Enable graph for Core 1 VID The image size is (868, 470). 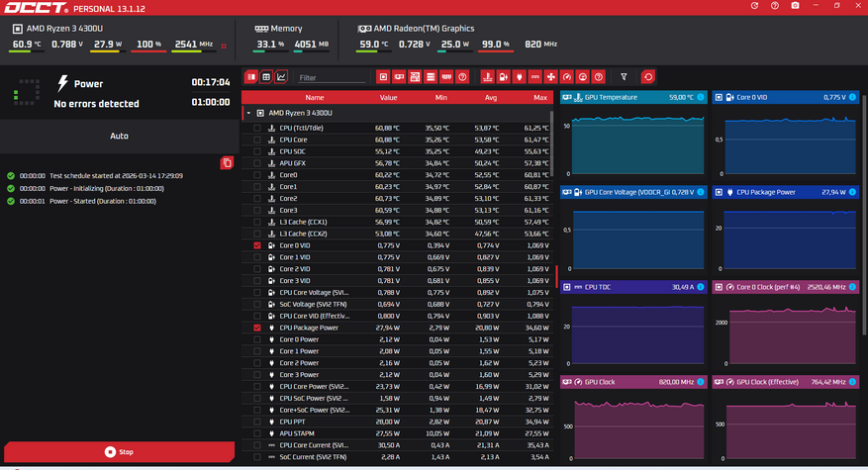pyautogui.click(x=257, y=257)
